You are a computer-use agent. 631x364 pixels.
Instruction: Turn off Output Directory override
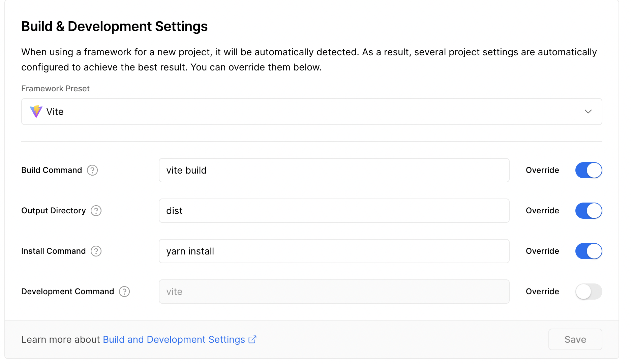pyautogui.click(x=589, y=211)
